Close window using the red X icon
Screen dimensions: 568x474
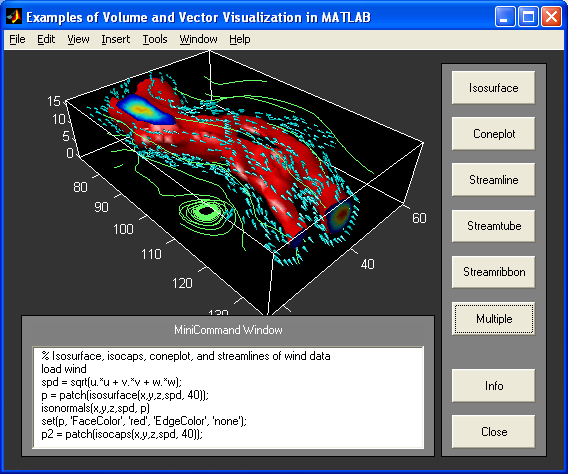click(551, 17)
